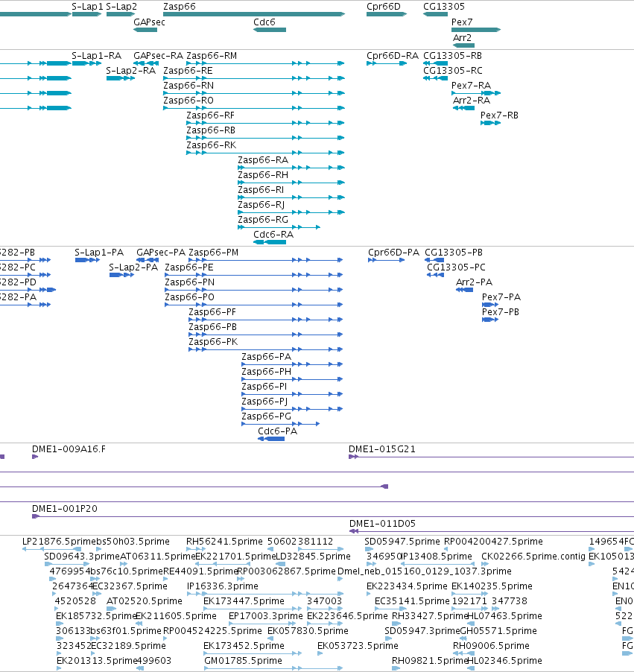Click EST IP13408.5prime
This screenshot has width=634, height=672.
(437, 564)
